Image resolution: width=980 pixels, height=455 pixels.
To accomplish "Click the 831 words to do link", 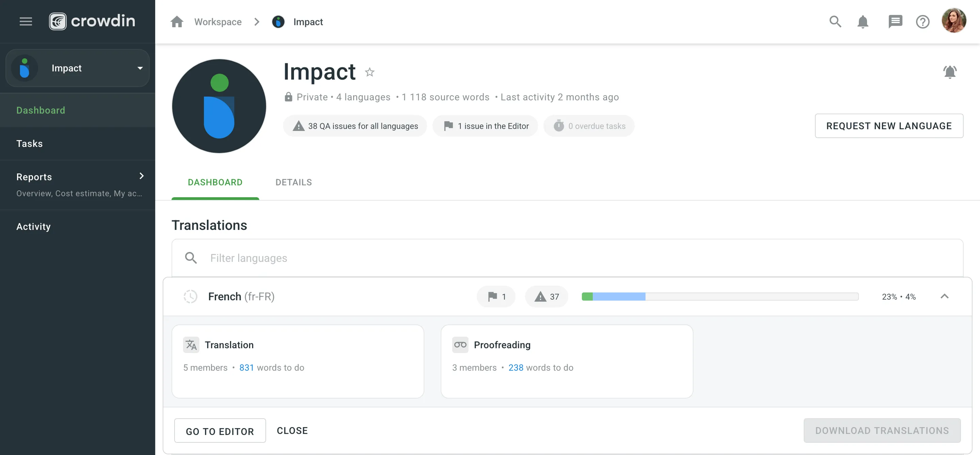I will tap(246, 367).
